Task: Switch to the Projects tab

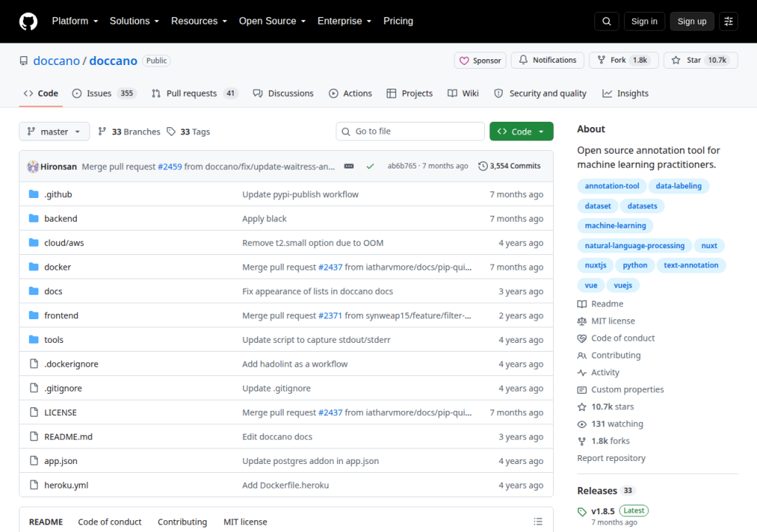Action: [410, 93]
